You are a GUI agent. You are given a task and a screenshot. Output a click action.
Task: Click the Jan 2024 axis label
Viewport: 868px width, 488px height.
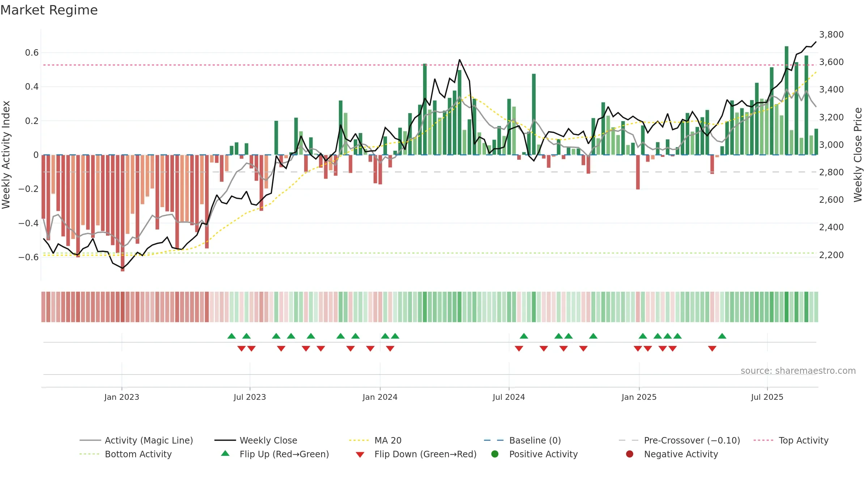click(380, 397)
